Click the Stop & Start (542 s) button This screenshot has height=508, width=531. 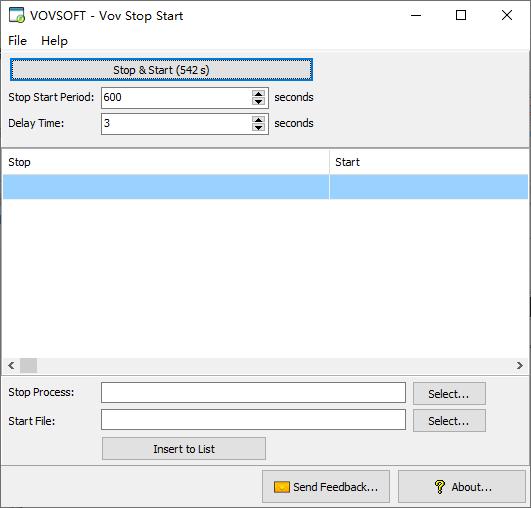[x=161, y=70]
